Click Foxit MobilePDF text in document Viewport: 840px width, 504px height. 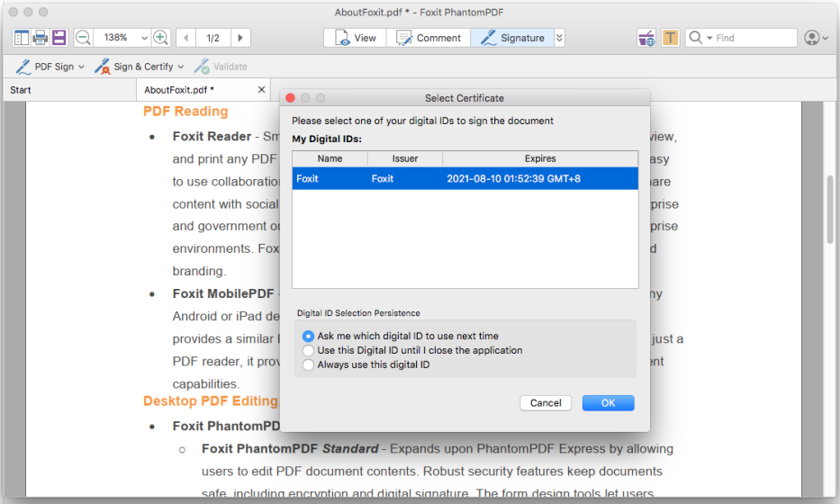click(x=223, y=293)
